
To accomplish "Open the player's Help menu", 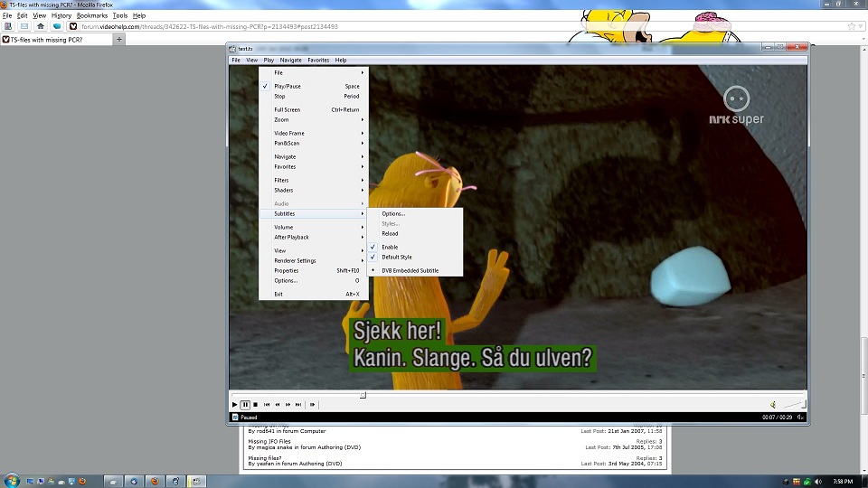I will click(x=341, y=61).
